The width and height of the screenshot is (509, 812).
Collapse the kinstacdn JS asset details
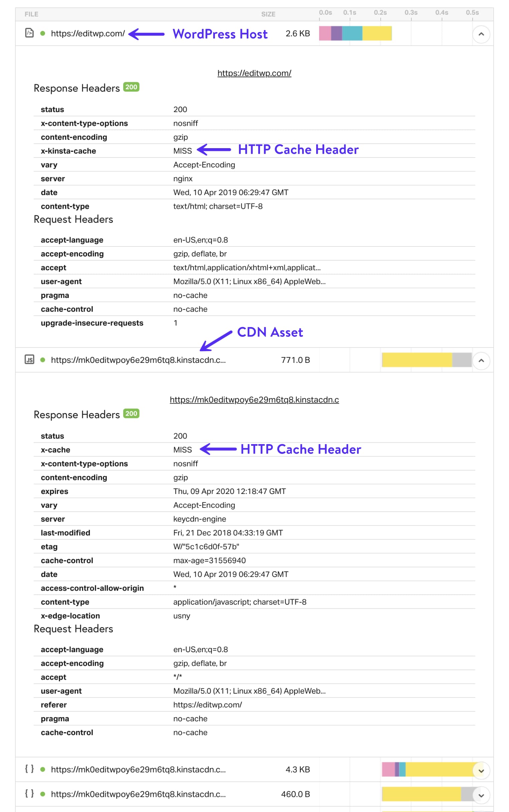[x=481, y=361]
